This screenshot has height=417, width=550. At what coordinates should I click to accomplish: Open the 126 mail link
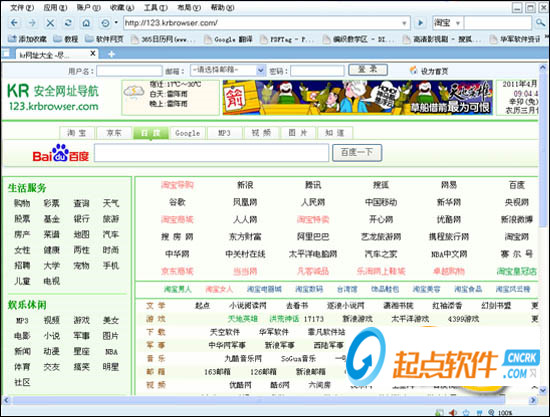tap(263, 372)
